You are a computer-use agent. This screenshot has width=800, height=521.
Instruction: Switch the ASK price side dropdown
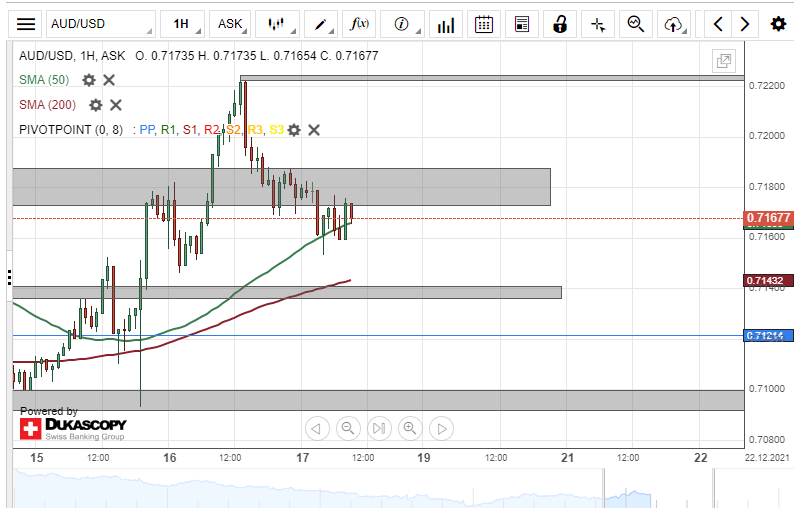[x=230, y=24]
